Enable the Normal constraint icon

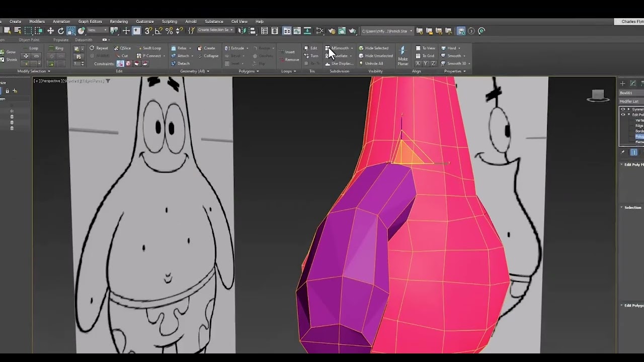(x=145, y=64)
